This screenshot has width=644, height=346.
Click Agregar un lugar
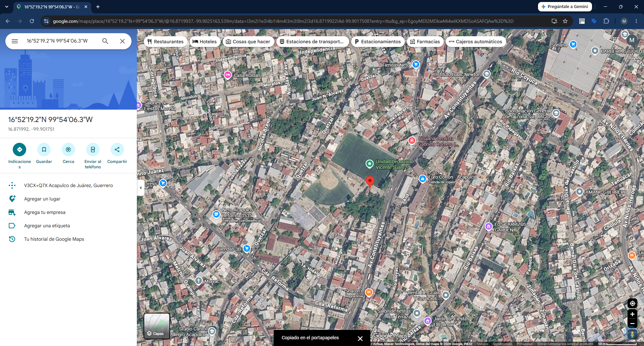click(68, 199)
